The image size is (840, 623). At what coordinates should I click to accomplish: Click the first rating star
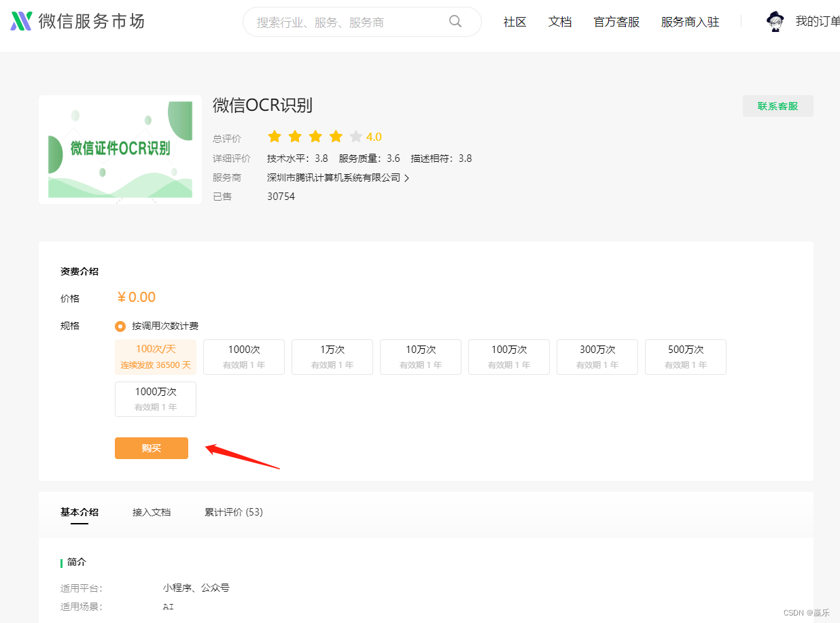(275, 137)
